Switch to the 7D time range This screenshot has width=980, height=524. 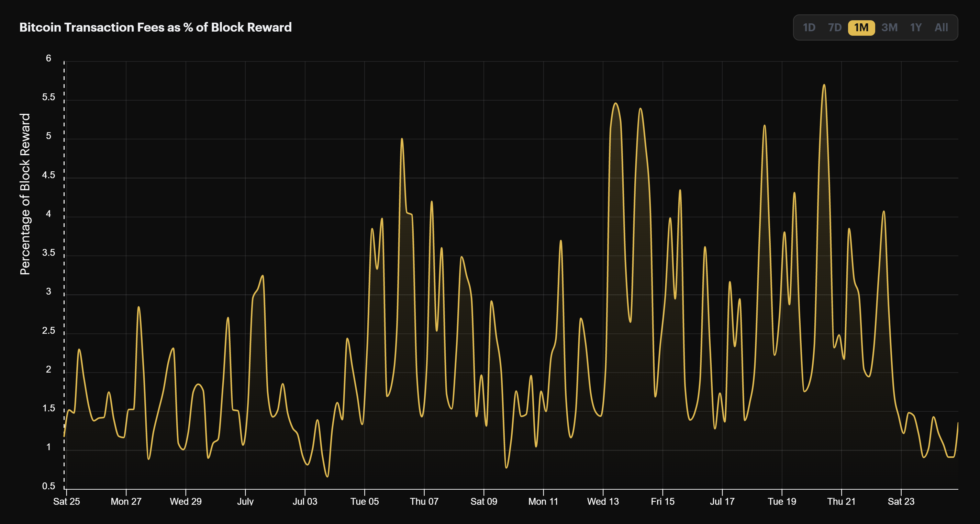coord(835,27)
